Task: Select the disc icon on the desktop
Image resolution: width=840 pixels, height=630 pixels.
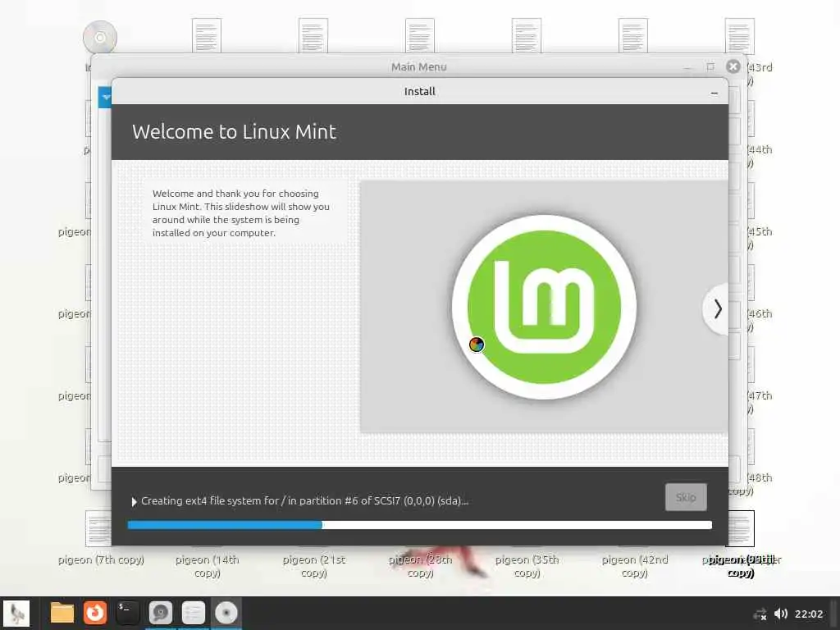Action: click(100, 38)
